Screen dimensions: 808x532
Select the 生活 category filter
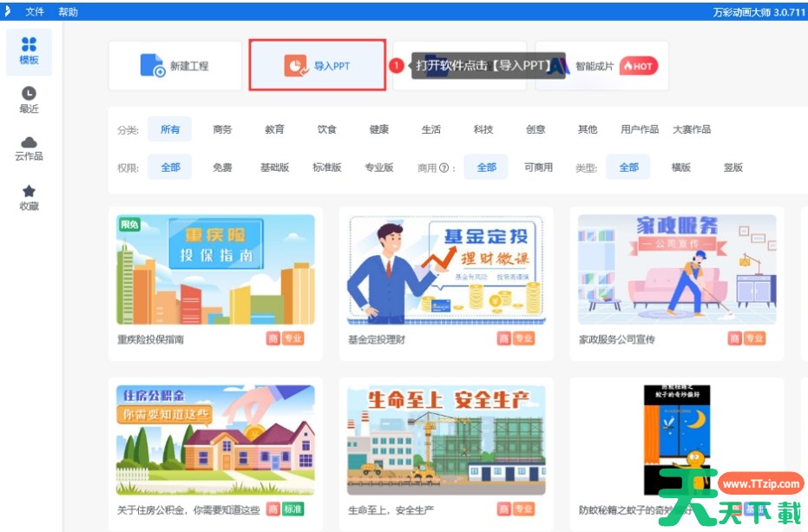pos(430,129)
